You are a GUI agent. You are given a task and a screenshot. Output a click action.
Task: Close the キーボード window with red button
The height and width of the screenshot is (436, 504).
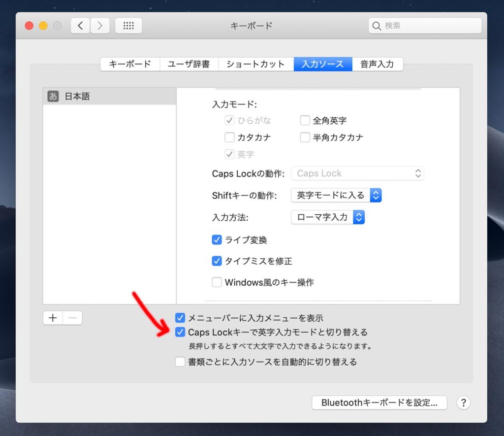click(x=29, y=26)
